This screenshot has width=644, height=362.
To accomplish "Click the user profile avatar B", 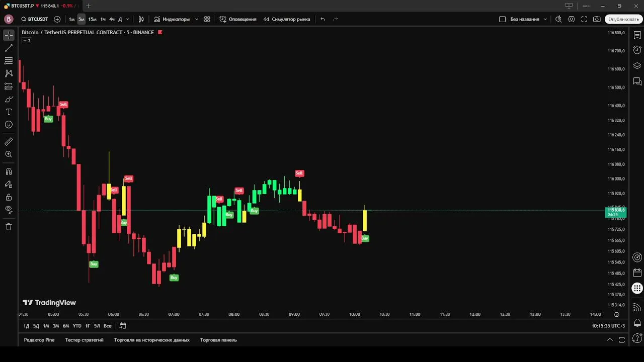I will point(9,19).
